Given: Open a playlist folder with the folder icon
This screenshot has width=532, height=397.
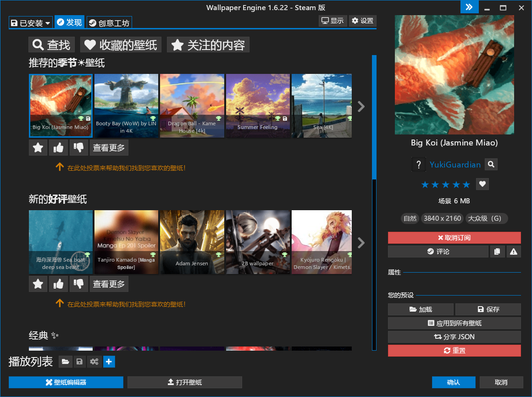Looking at the screenshot, I should pyautogui.click(x=65, y=362).
